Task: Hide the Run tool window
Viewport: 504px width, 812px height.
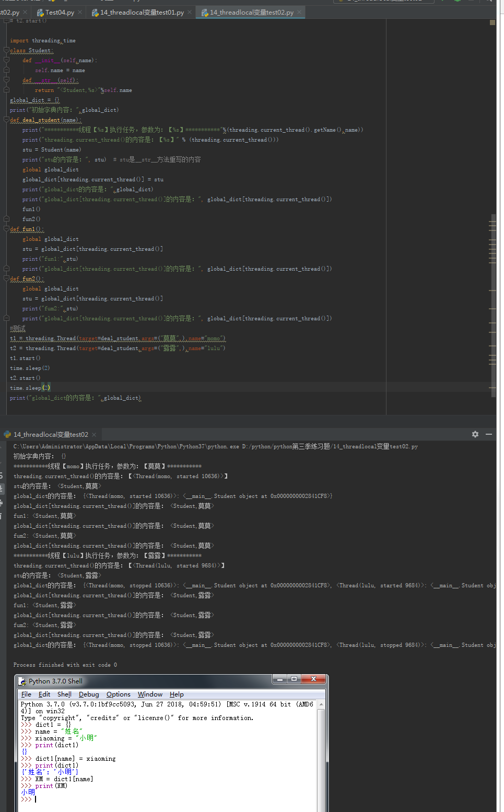Action: pos(489,434)
